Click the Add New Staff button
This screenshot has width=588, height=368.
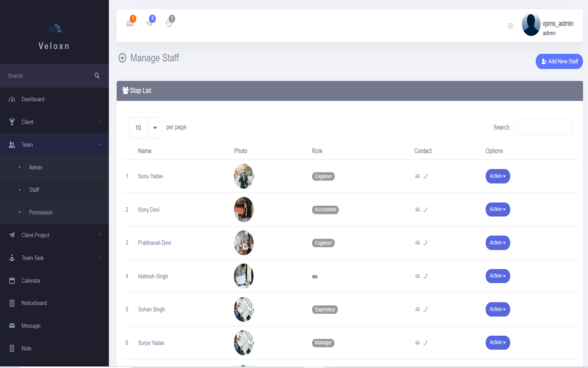559,61
